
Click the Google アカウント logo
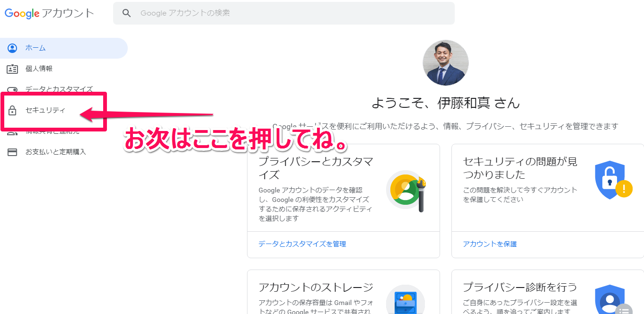(x=50, y=13)
